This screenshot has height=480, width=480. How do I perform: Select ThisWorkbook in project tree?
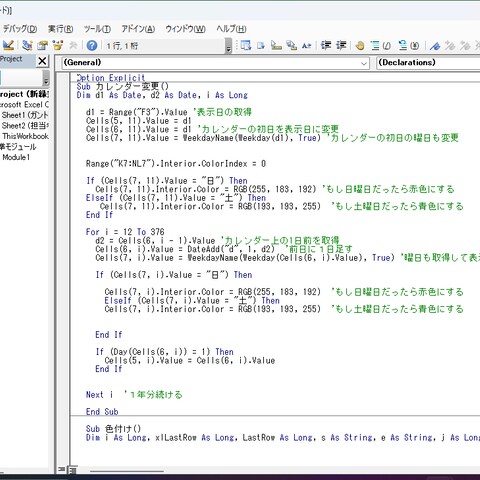pos(25,136)
